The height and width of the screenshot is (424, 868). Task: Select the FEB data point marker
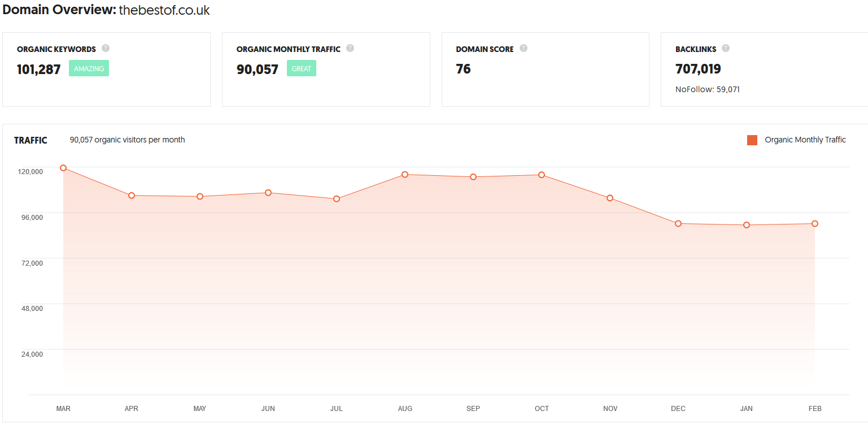click(x=815, y=224)
